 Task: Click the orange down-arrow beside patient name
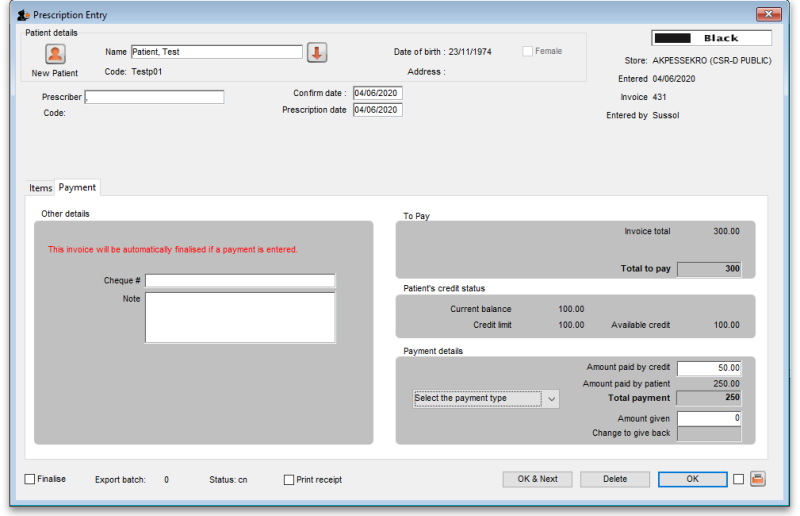click(x=317, y=53)
